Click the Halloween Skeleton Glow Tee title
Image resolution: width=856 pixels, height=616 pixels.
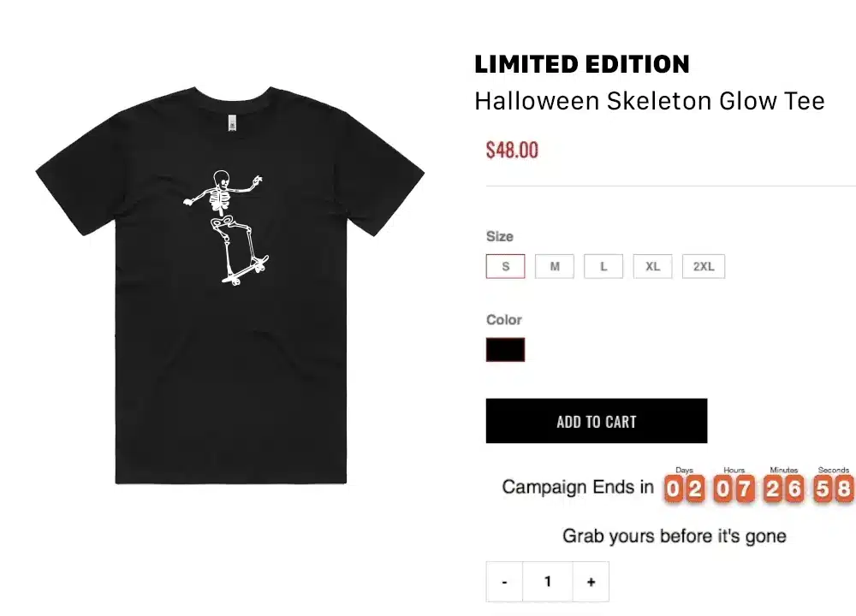[649, 101]
